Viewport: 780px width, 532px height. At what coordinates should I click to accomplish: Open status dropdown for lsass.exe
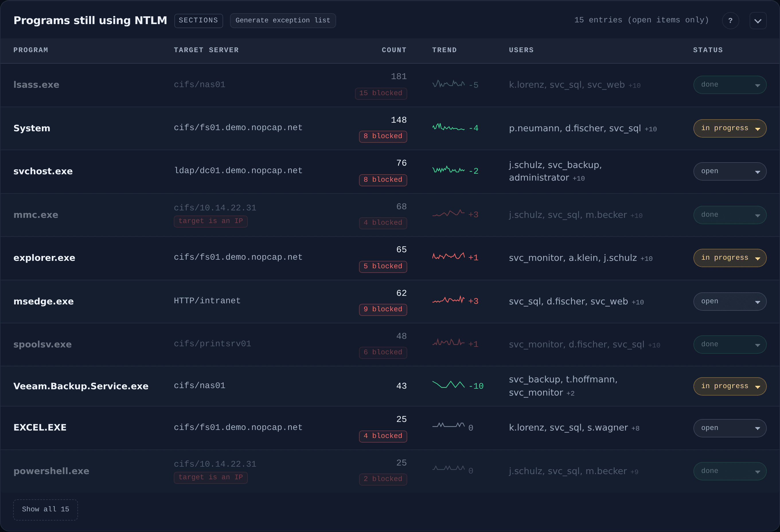730,85
